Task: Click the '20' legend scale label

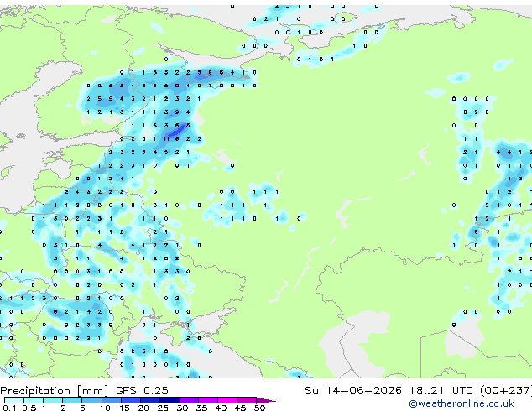Action: click(143, 408)
